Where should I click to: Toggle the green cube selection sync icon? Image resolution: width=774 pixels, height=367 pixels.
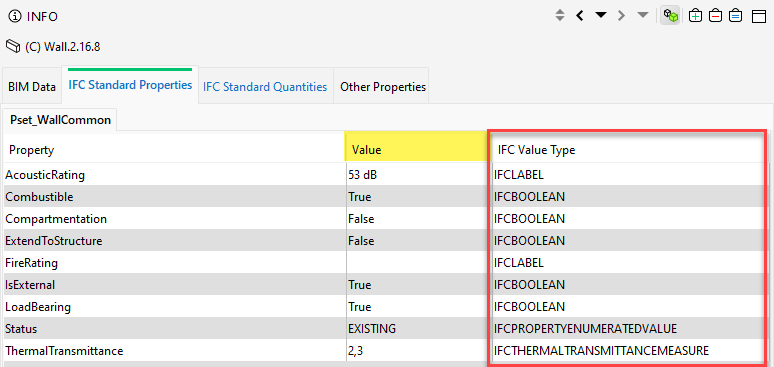[670, 16]
